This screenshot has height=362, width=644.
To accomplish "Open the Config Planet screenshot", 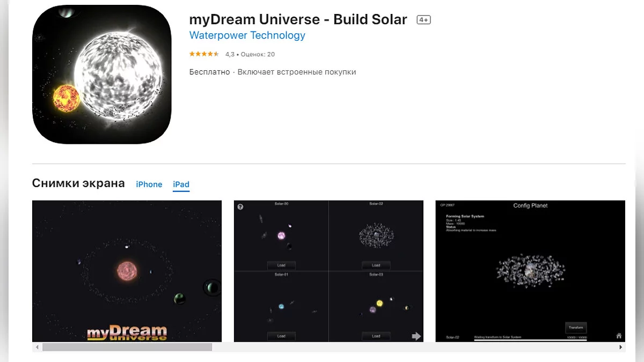I will 530,271.
